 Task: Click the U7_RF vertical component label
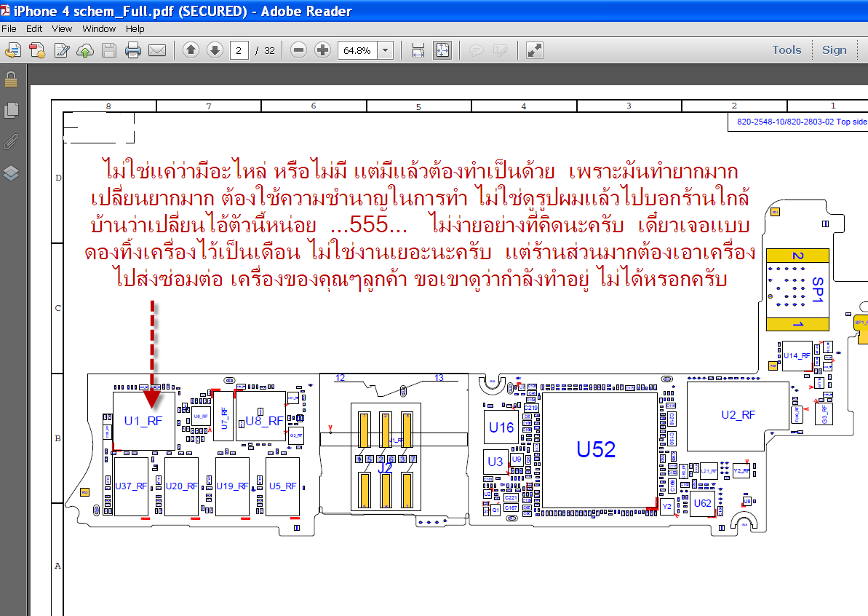coord(224,418)
